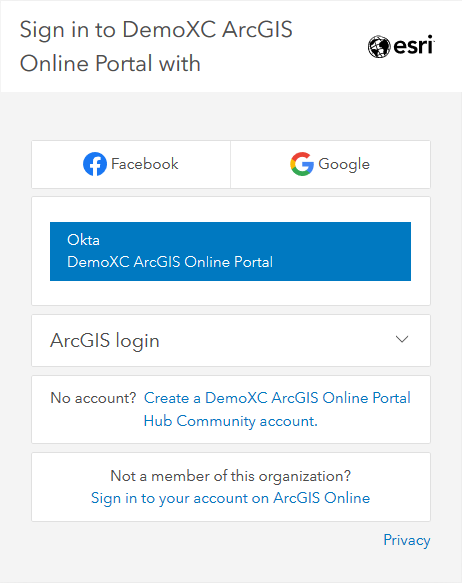
Task: Click the esri globe icon
Action: (x=379, y=47)
